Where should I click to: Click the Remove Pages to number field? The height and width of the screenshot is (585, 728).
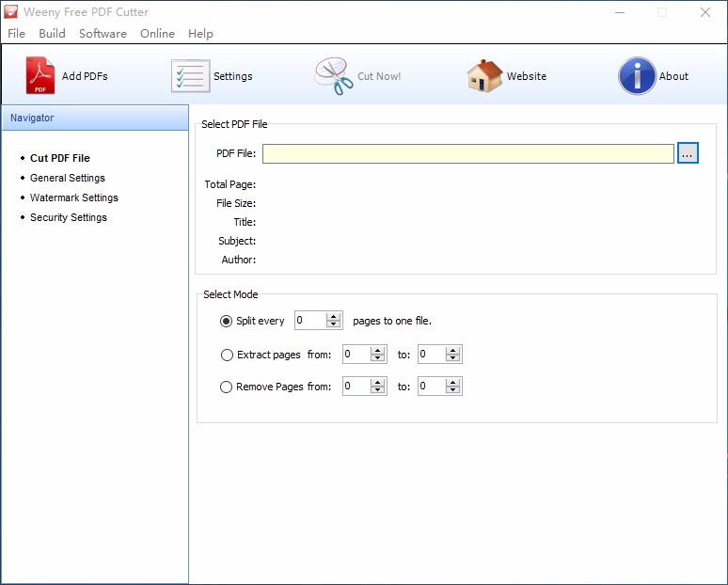[432, 387]
